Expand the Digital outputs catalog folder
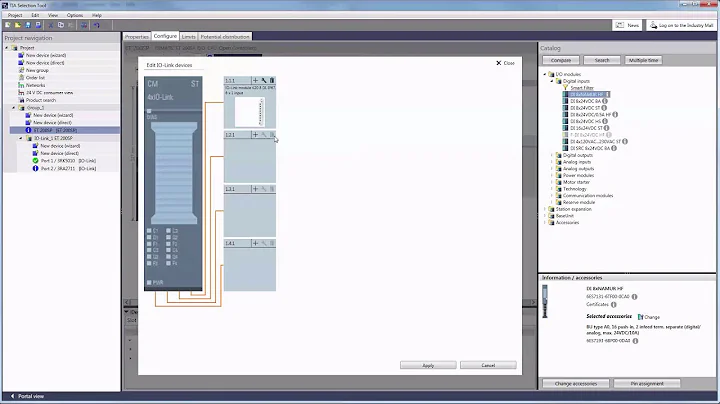 pyautogui.click(x=552, y=155)
